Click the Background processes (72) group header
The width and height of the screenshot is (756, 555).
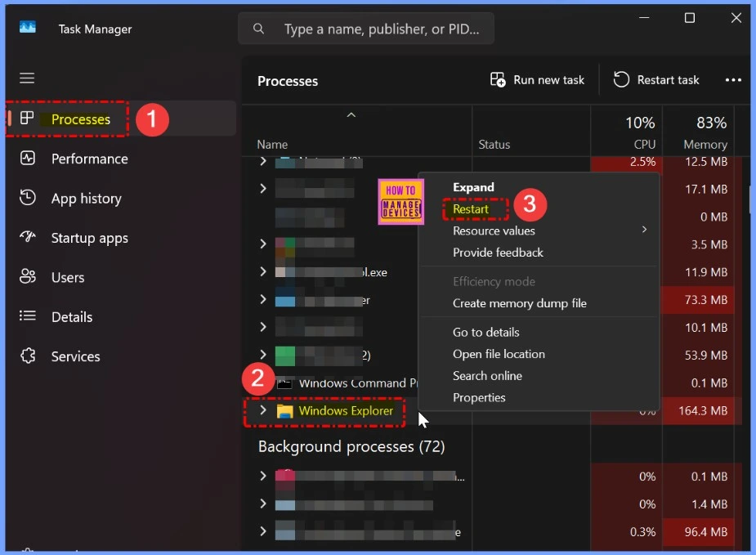tap(351, 446)
